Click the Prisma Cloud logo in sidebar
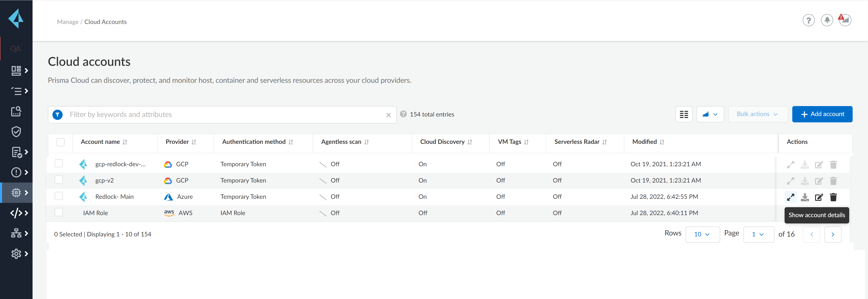The height and width of the screenshot is (299, 868). point(16,19)
